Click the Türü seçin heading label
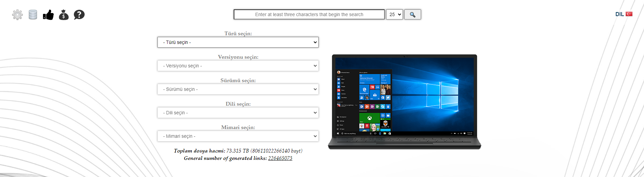Viewport: 644px width, 177px height. click(x=238, y=34)
